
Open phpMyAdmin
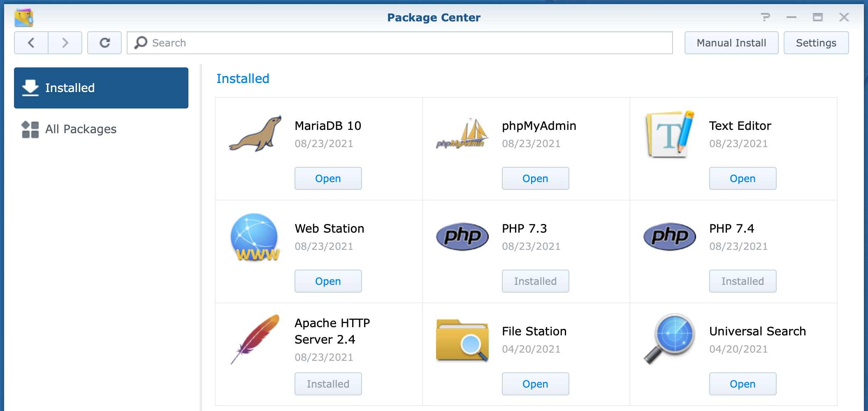[x=536, y=178]
